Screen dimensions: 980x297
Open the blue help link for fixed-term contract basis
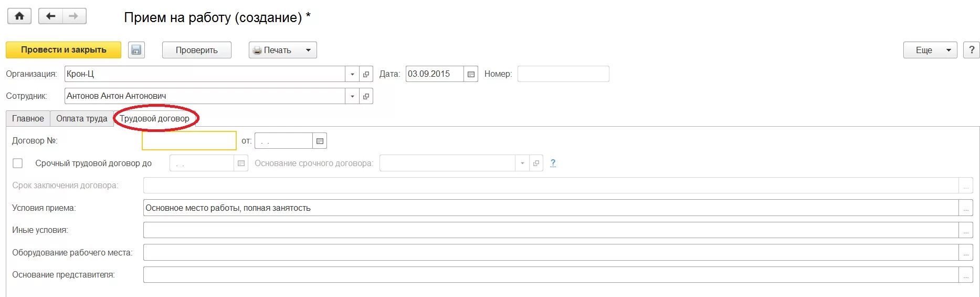coord(553,163)
